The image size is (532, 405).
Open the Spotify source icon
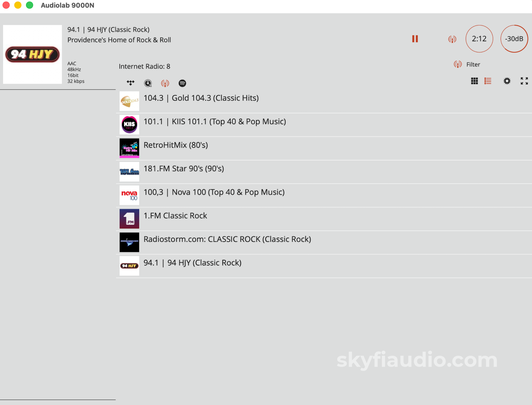point(182,83)
